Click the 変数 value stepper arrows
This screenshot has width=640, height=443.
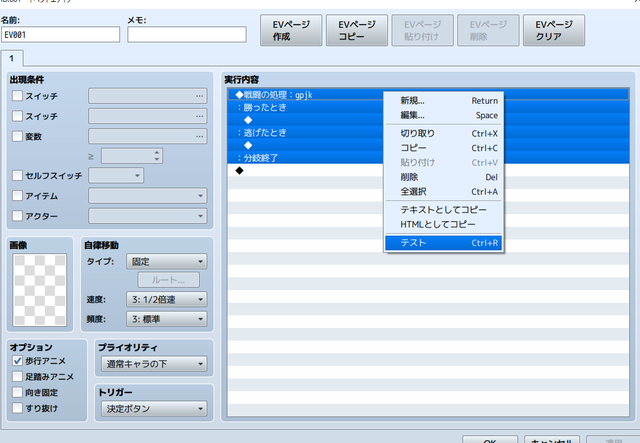tap(157, 156)
